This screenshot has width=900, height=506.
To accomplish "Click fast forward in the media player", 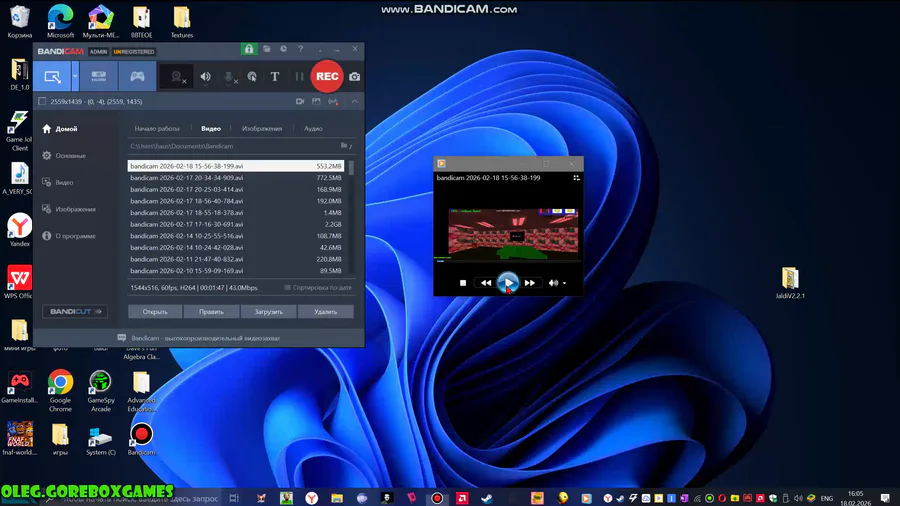I will click(530, 283).
